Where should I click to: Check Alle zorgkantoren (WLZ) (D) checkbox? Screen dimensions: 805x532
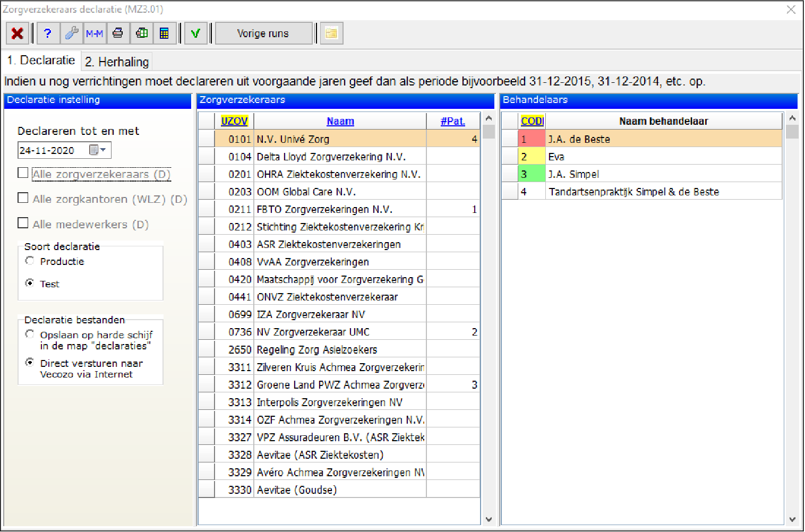coord(23,198)
